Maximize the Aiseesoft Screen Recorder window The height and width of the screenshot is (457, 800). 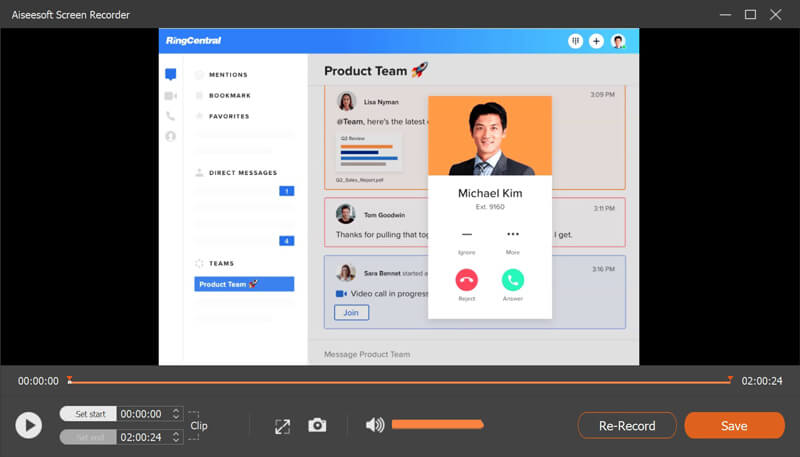coord(751,15)
